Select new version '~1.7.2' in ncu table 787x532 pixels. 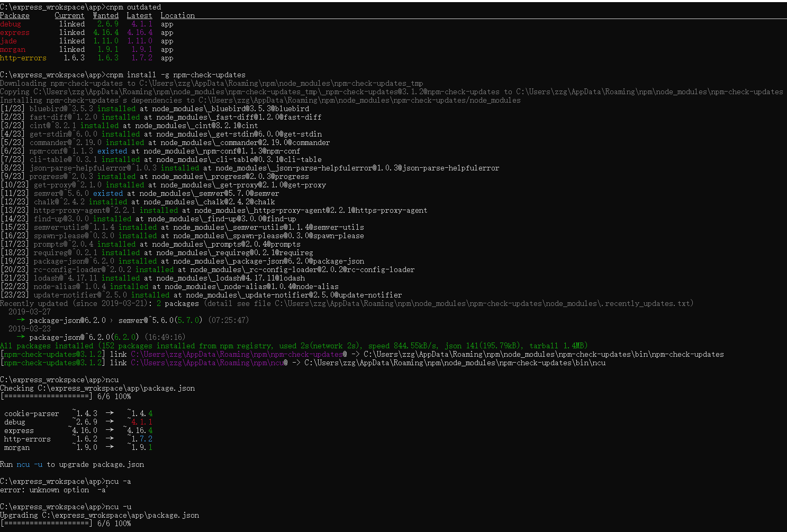(x=140, y=439)
